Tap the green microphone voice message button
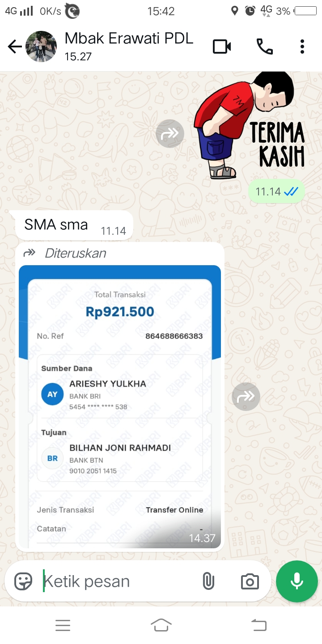 tap(297, 581)
